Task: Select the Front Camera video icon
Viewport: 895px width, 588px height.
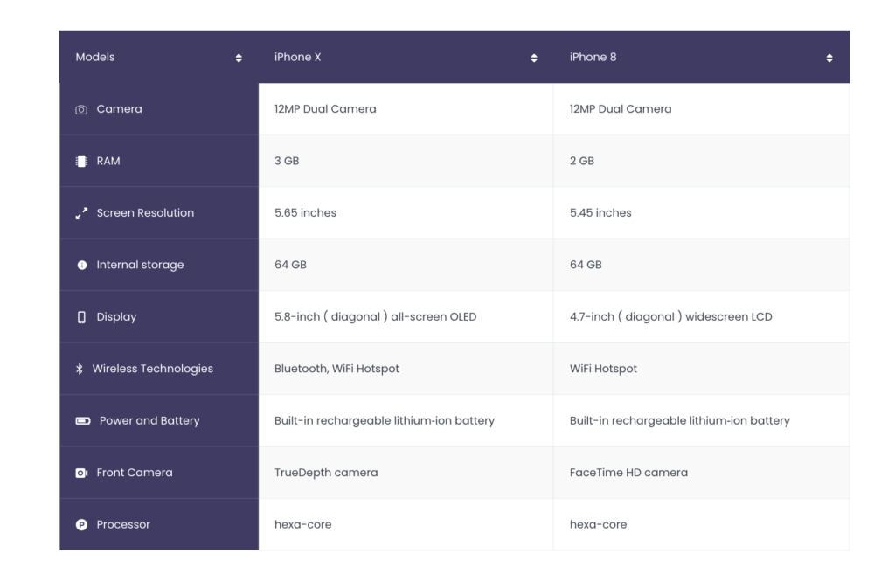Action: pos(81,472)
